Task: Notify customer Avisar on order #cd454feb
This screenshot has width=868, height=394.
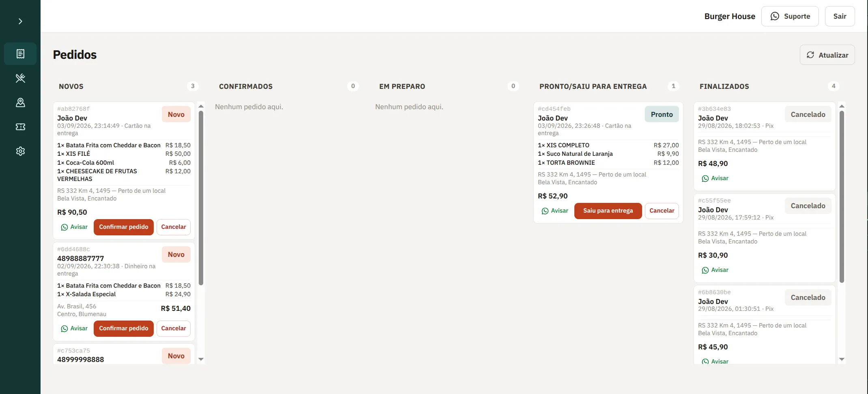Action: pyautogui.click(x=555, y=211)
